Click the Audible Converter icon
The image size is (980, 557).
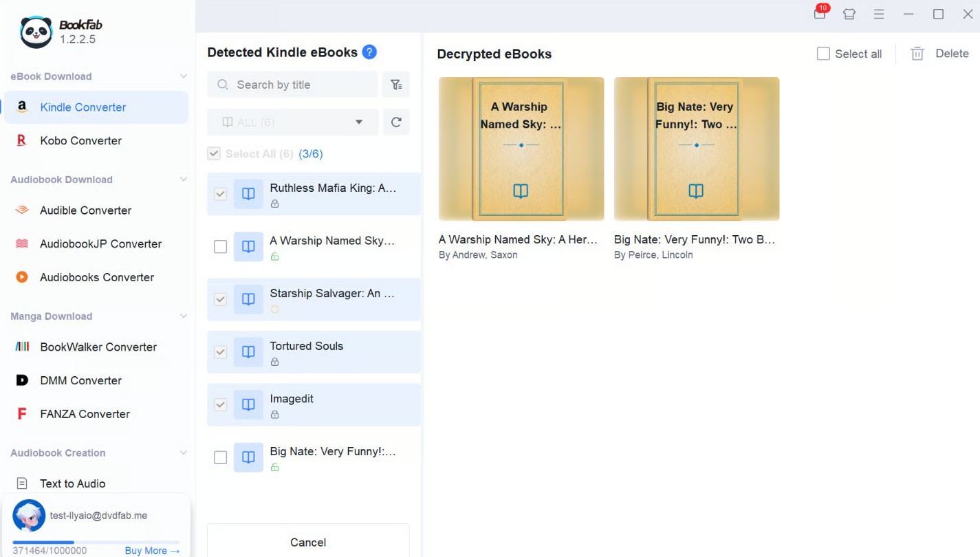point(22,210)
